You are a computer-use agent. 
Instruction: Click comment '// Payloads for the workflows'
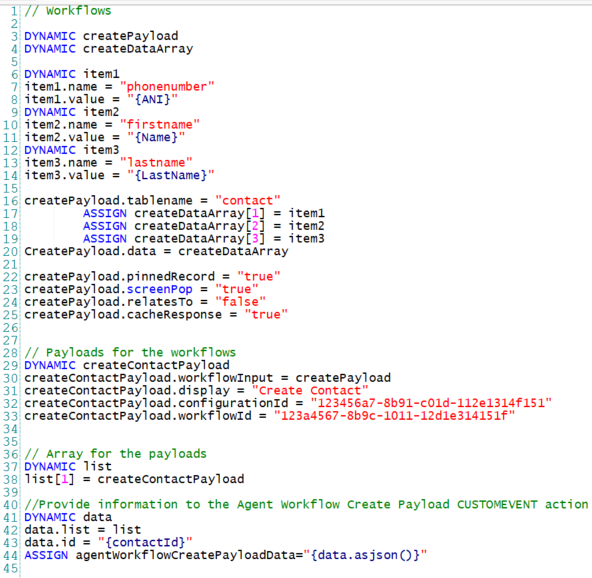point(130,353)
